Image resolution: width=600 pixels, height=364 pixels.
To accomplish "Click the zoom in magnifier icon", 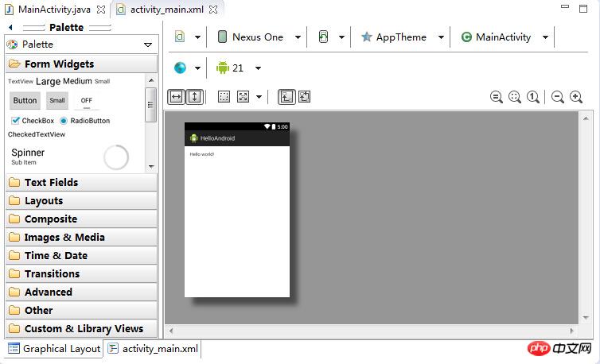I will pyautogui.click(x=576, y=97).
